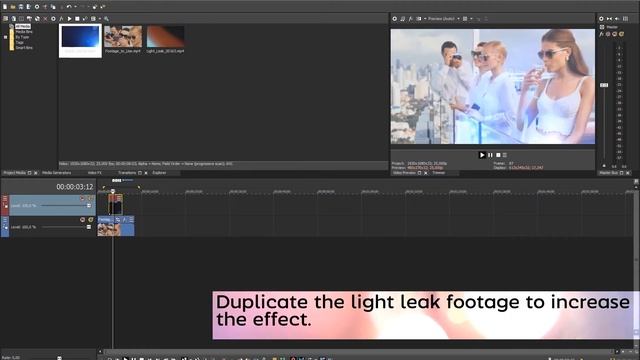640x360 pixels.
Task: Switch to the Trimmer tab
Action: click(x=439, y=173)
